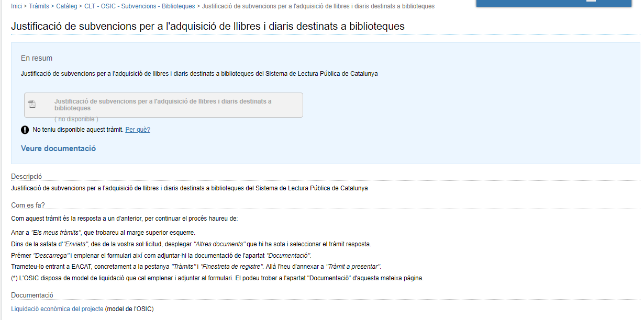
Task: Click the 'Descripció' section heading
Action: (26, 177)
